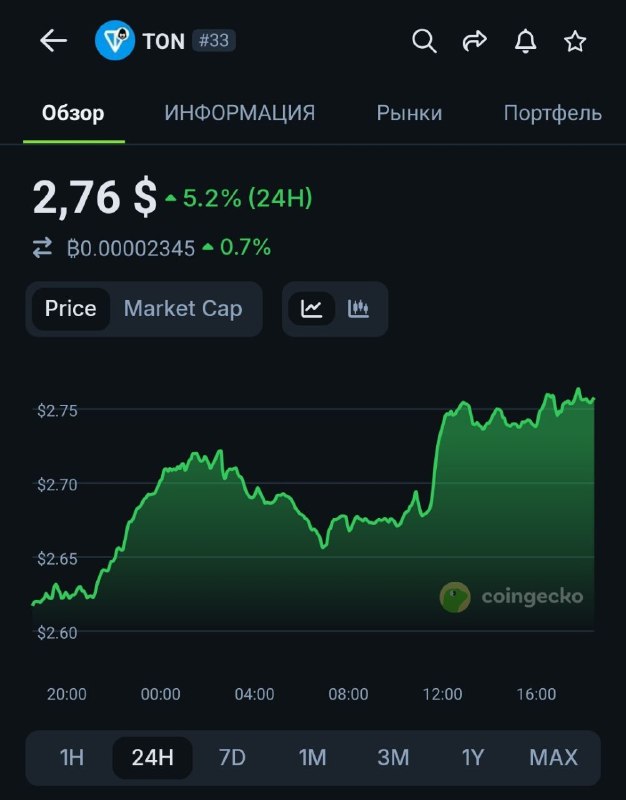Image resolution: width=626 pixels, height=800 pixels.
Task: Switch chart to candlestick view
Action: coord(359,309)
